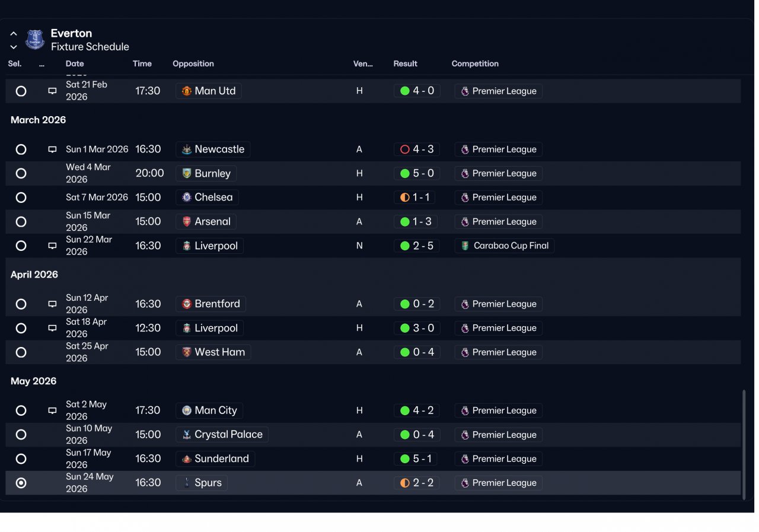759x532 pixels.
Task: Sort fixtures by the Date column header
Action: tap(75, 64)
